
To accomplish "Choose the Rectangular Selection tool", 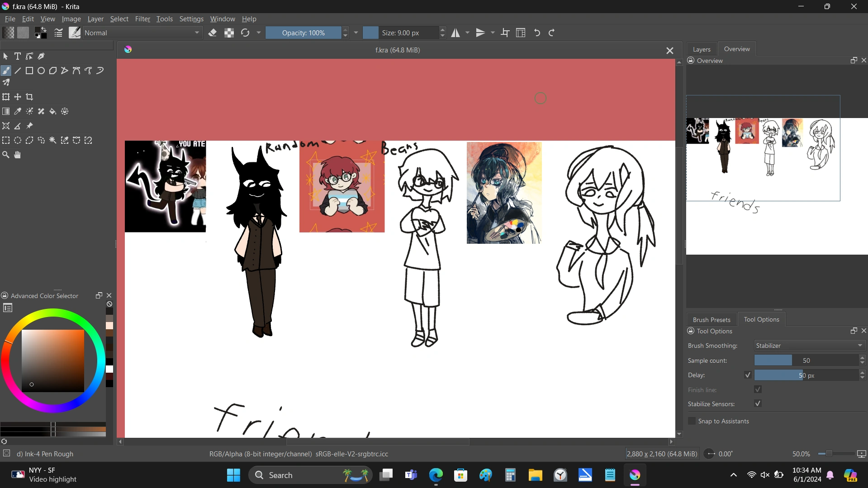I will click(6, 140).
